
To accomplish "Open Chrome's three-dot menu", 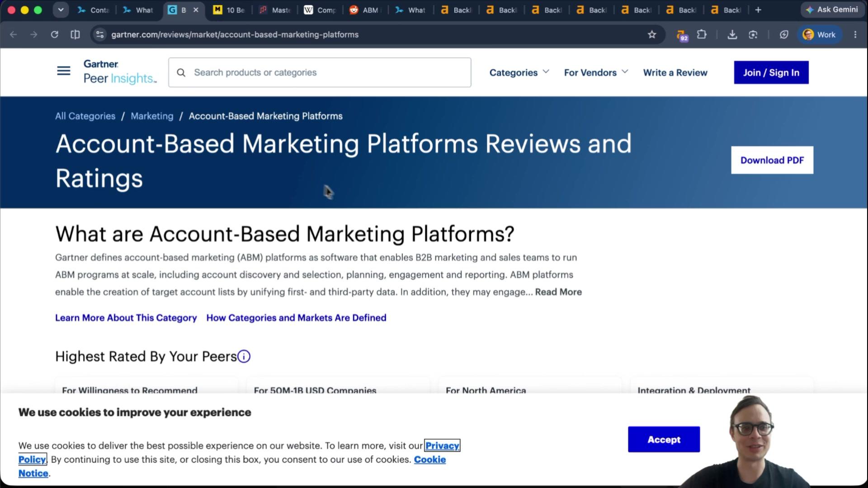I will click(855, 34).
